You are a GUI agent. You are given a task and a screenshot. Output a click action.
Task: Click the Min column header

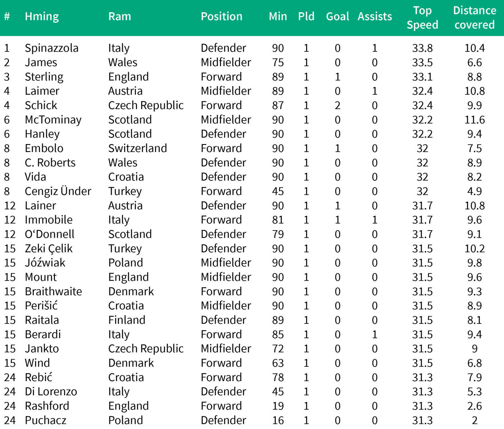coord(278,17)
